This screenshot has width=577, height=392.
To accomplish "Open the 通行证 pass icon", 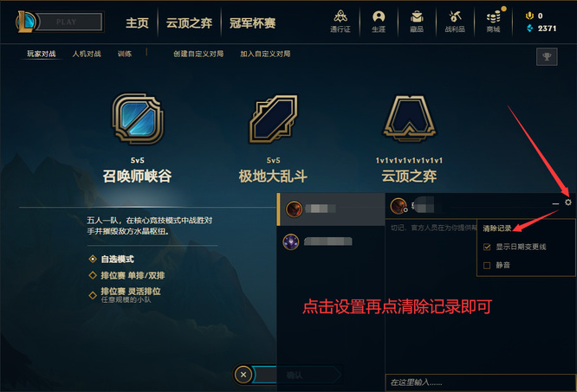I will 340,22.
